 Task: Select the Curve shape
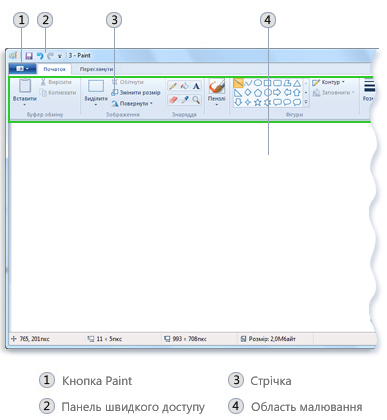[x=248, y=83]
